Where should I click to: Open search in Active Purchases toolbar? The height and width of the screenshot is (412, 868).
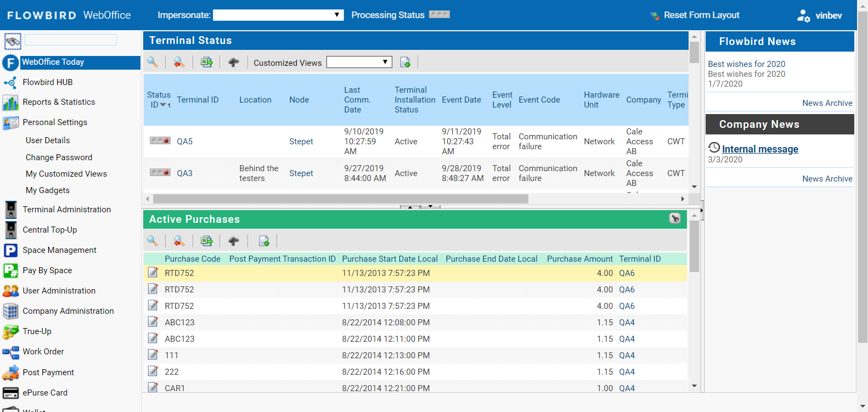tap(153, 240)
